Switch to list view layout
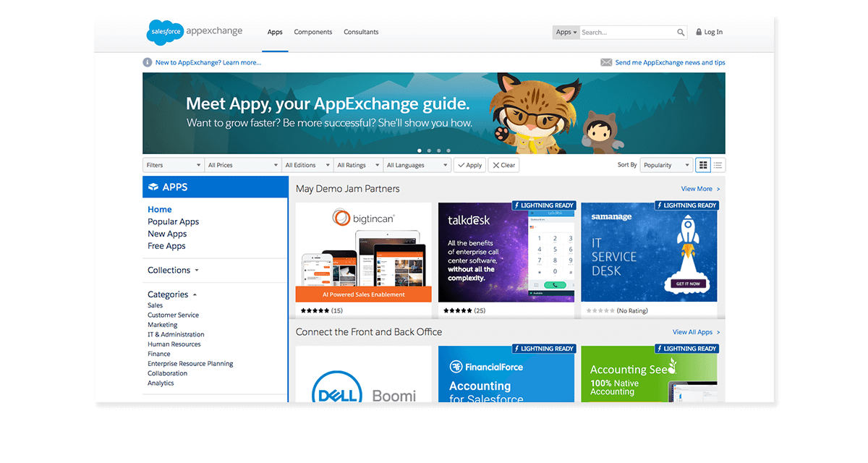The width and height of the screenshot is (868, 463). click(718, 165)
